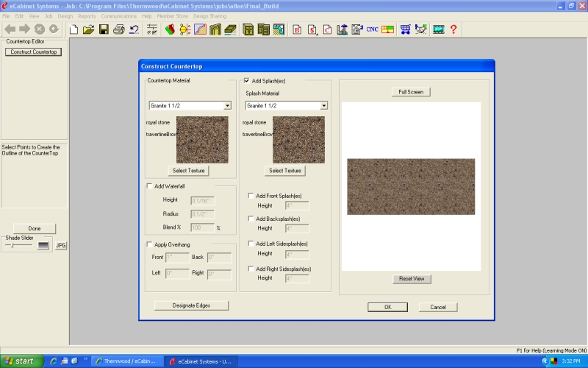
Task: Open the Edit menu
Action: tap(19, 16)
